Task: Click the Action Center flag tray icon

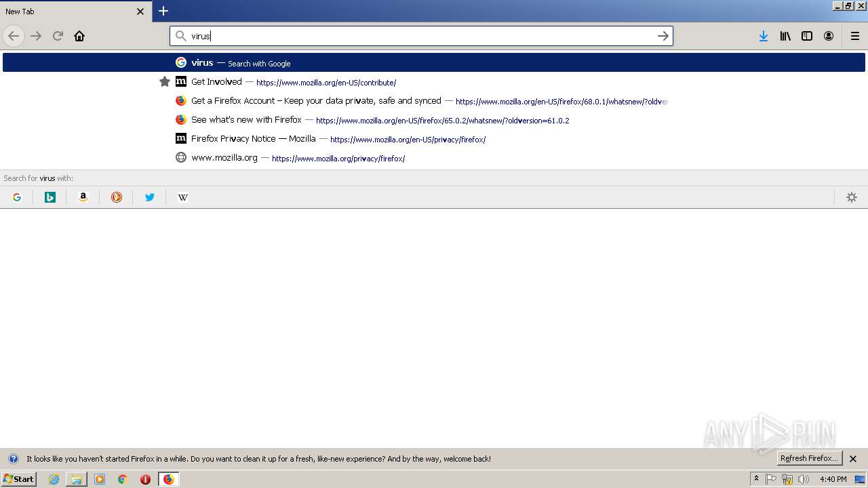Action: tap(771, 479)
